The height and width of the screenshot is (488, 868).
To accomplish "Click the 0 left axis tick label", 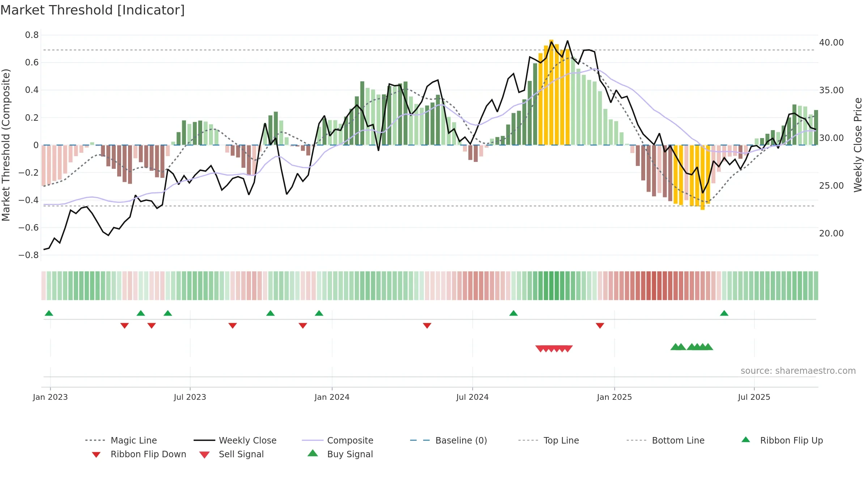I will coord(36,145).
